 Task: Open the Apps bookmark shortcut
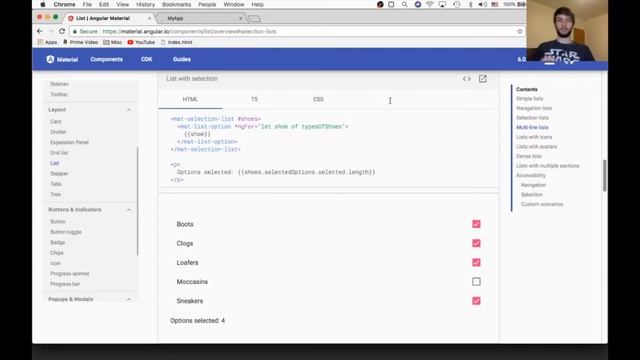(x=47, y=42)
